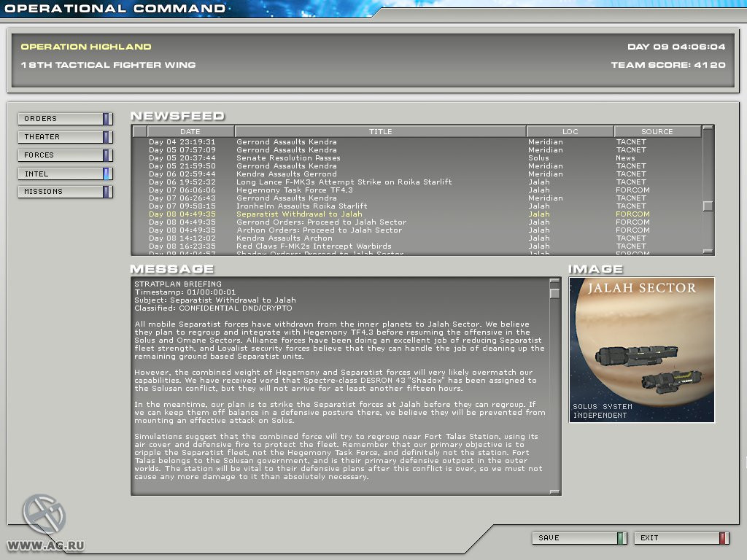Click the "Team Score: 4120" readout
Viewport: 747px width, 560px height.
point(668,65)
